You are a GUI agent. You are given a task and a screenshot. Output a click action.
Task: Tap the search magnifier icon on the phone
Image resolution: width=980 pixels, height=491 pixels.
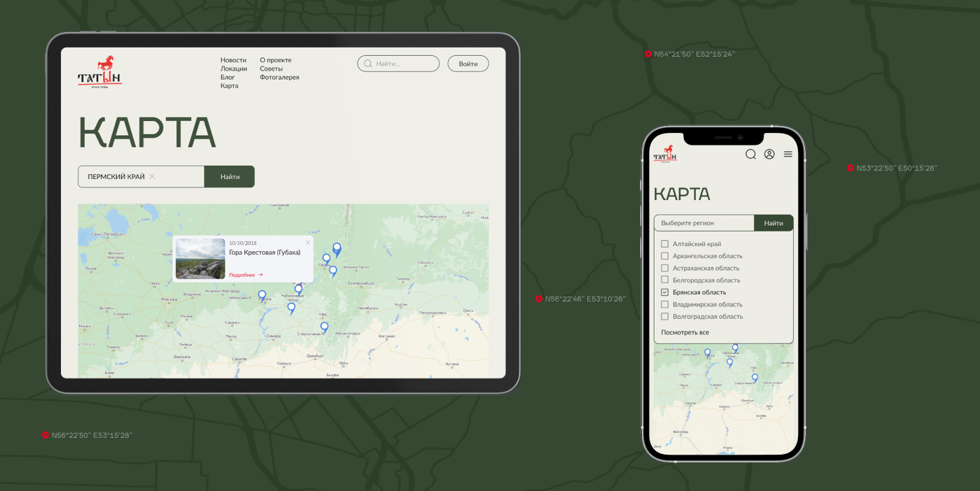pos(750,155)
